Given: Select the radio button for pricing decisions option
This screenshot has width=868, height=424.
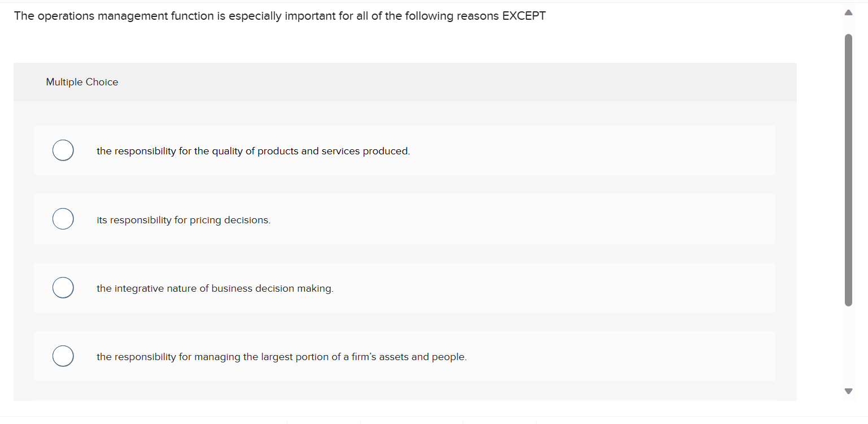Looking at the screenshot, I should point(63,218).
